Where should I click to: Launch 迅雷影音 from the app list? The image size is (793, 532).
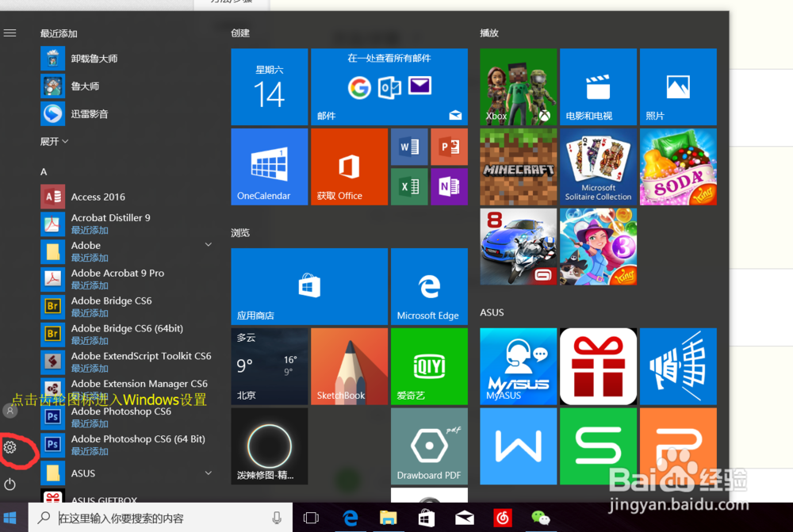coord(126,114)
